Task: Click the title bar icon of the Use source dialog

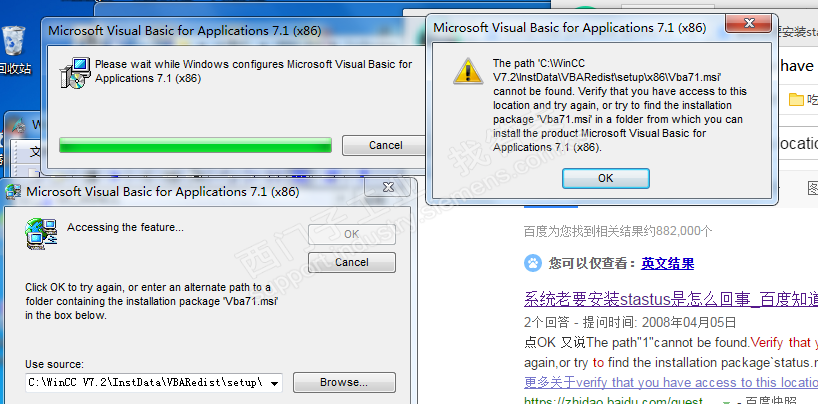Action: (14, 192)
